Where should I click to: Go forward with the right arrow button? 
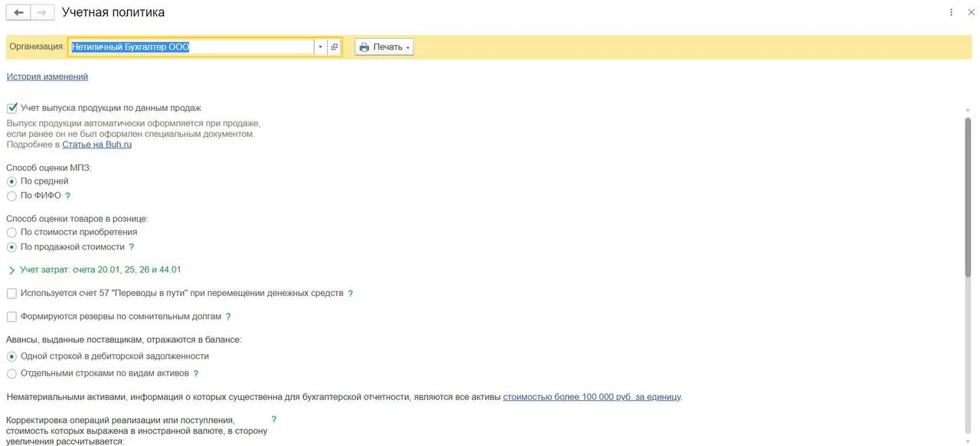pyautogui.click(x=42, y=12)
